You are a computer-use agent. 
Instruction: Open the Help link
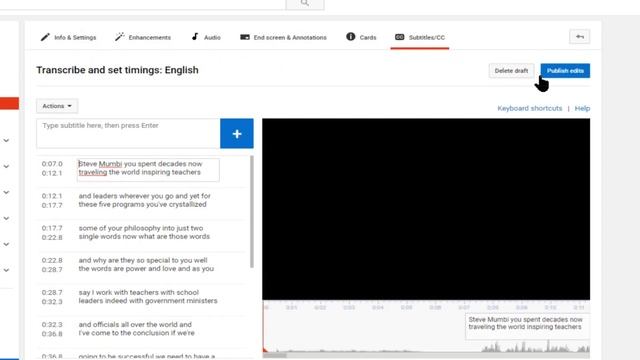click(582, 108)
